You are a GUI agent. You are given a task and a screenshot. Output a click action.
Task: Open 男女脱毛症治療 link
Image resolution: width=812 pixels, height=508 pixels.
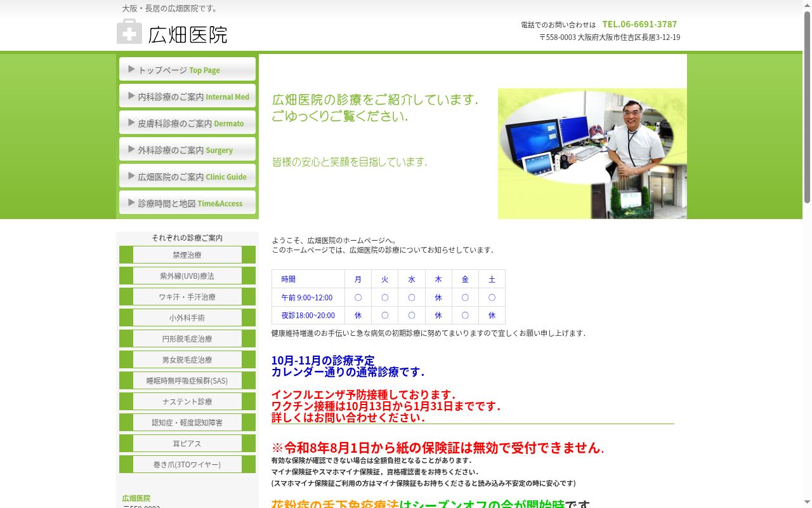click(187, 359)
